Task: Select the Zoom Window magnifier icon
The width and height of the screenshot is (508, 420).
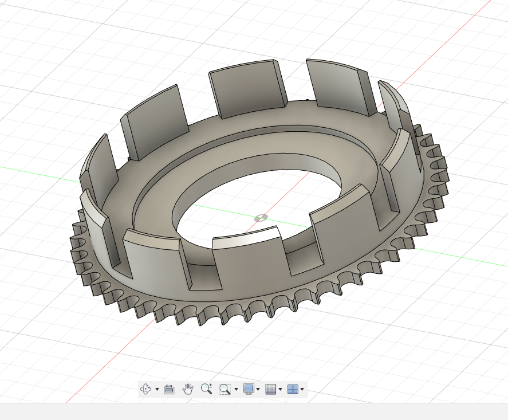Action: [x=225, y=389]
